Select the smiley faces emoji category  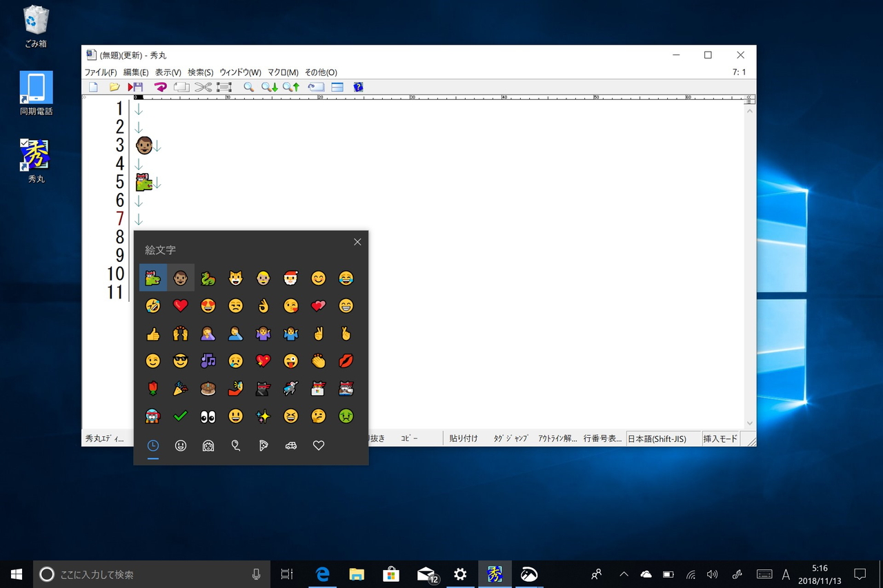(180, 445)
